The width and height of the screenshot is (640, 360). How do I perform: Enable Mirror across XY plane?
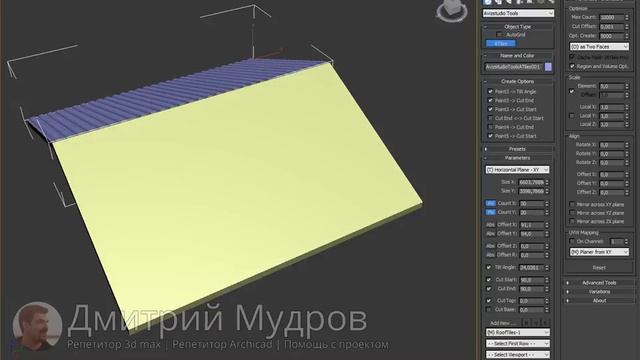point(572,204)
